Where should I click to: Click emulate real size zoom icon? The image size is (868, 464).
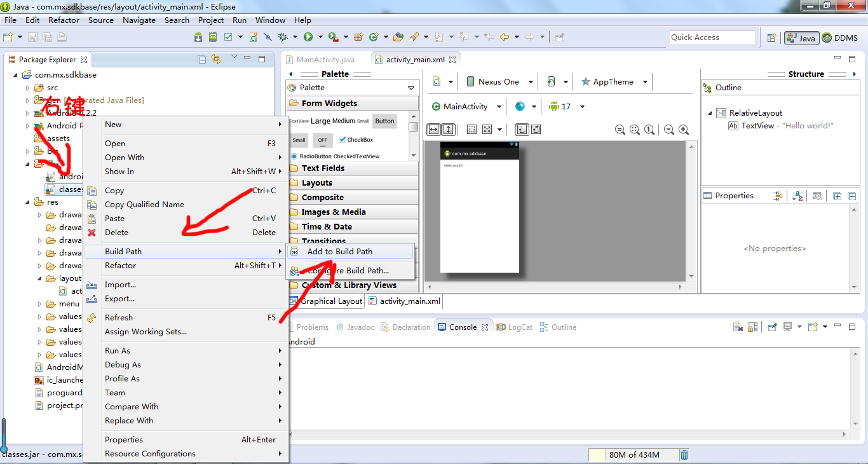[620, 130]
